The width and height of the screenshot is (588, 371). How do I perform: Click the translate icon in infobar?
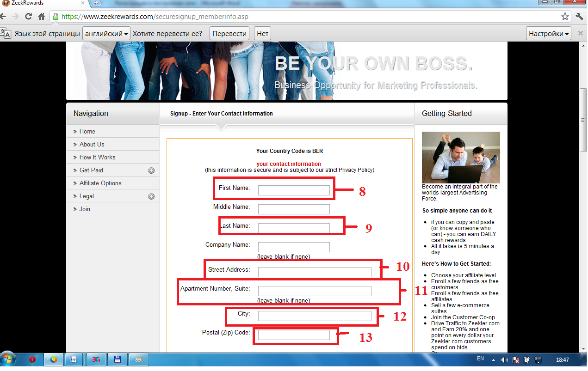6,33
